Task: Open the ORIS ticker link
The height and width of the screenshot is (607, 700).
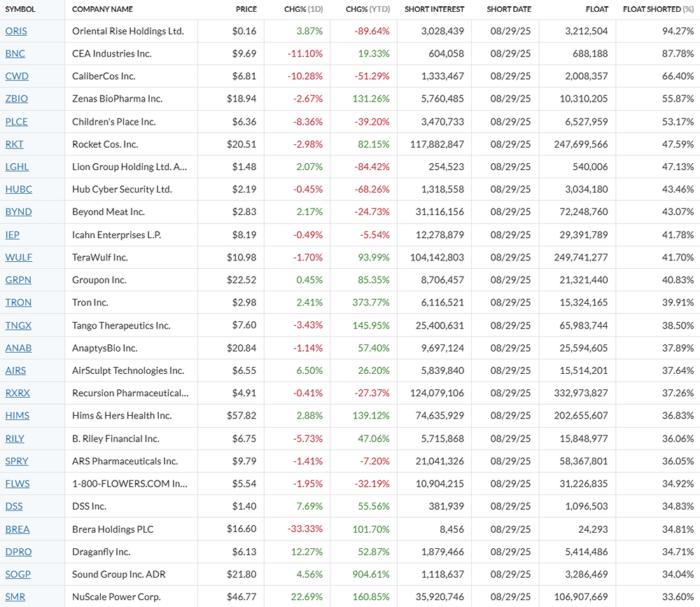Action: click(16, 31)
